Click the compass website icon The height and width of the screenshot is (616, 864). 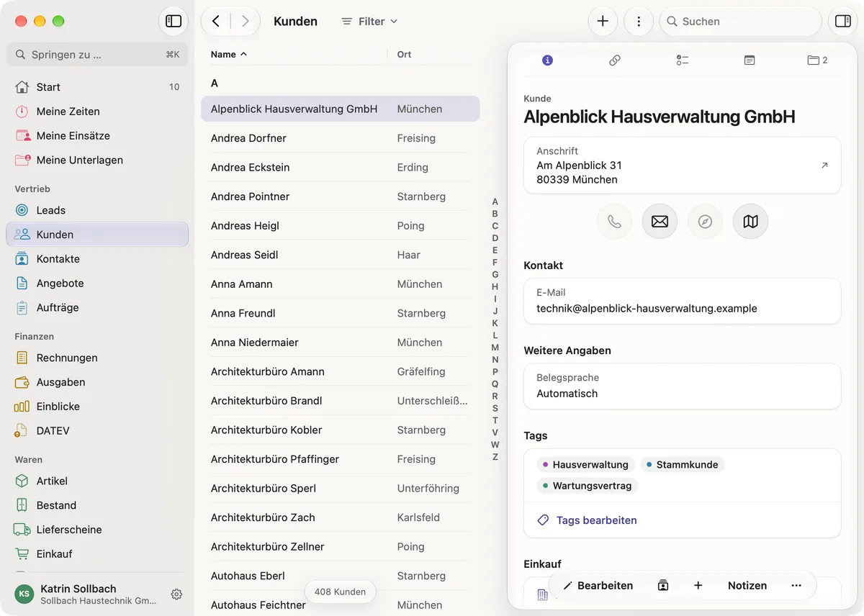(706, 222)
